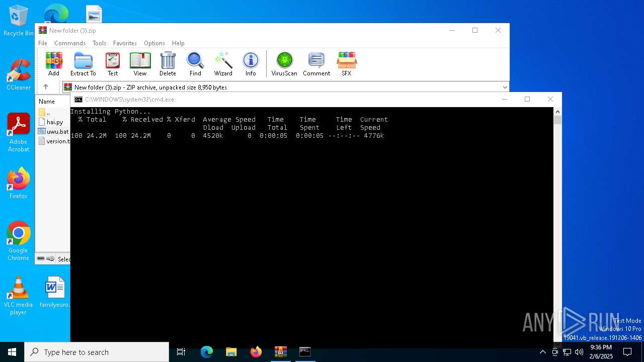Click the Extract To toolbar icon
This screenshot has height=362, width=644.
(83, 64)
